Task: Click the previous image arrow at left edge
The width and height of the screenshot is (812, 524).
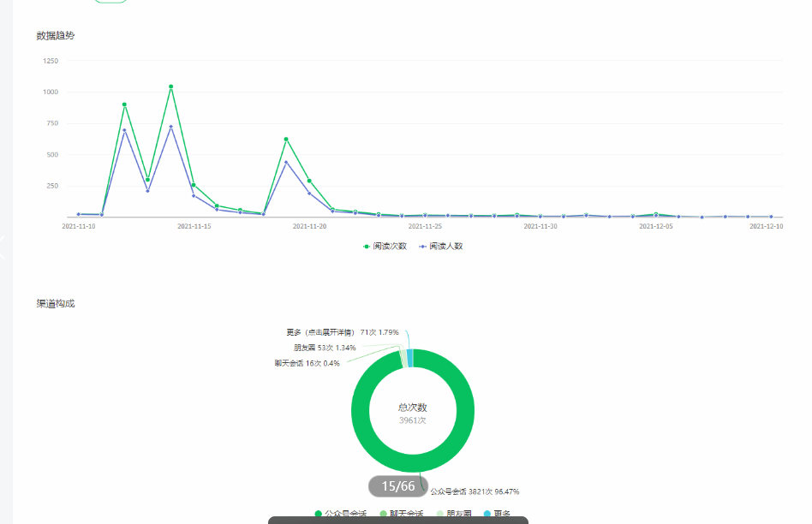Action: pyautogui.click(x=3, y=247)
